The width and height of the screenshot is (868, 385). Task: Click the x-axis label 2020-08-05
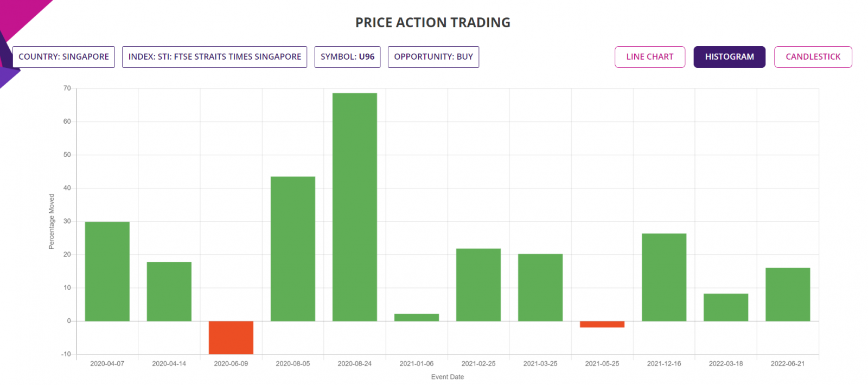[x=293, y=364]
